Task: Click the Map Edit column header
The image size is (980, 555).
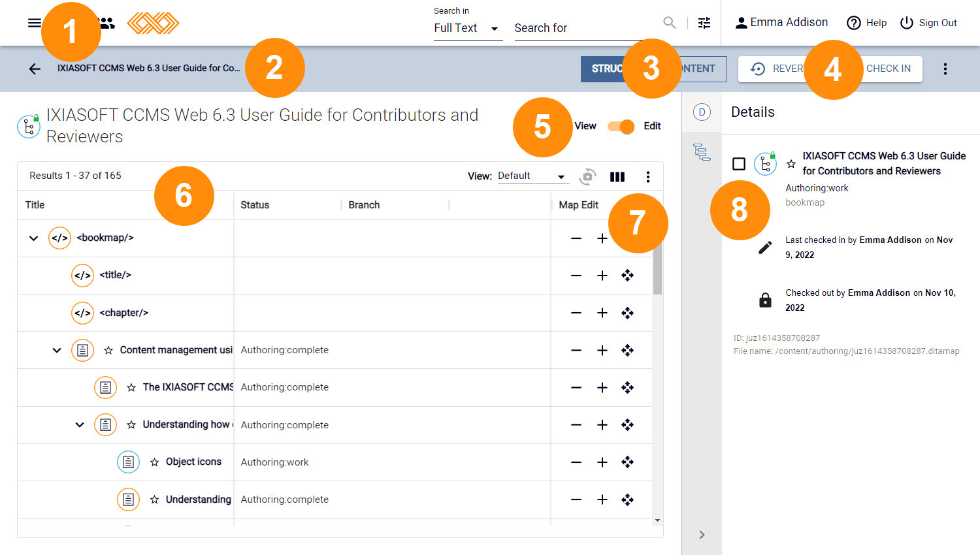Action: coord(579,205)
